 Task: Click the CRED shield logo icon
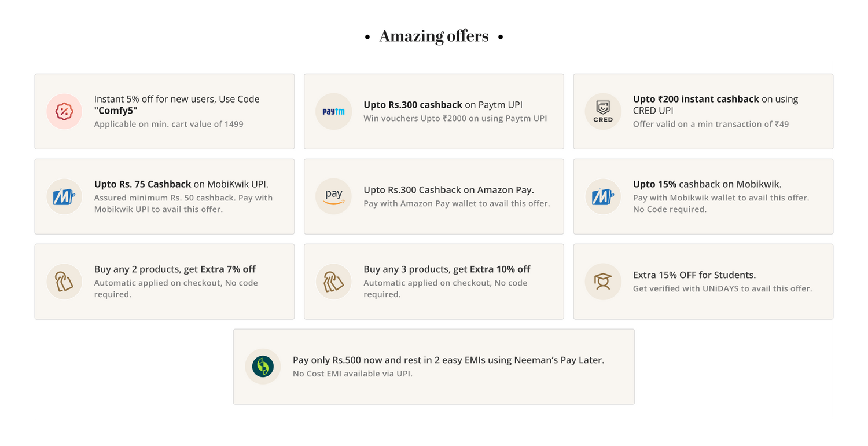603,111
